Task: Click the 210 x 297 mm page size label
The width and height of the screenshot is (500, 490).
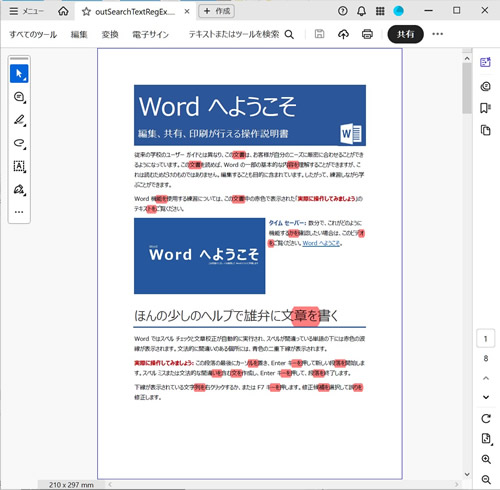Action: pos(71,485)
